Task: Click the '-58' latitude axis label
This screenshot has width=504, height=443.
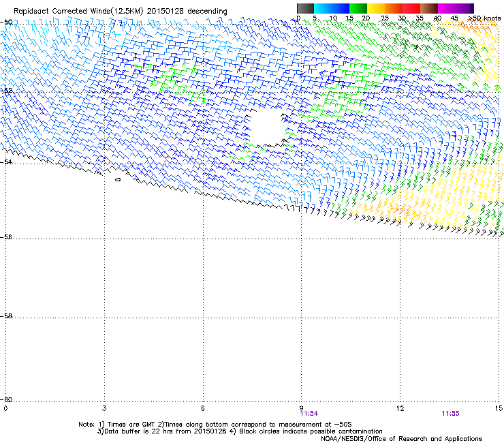Action: (x=6, y=316)
